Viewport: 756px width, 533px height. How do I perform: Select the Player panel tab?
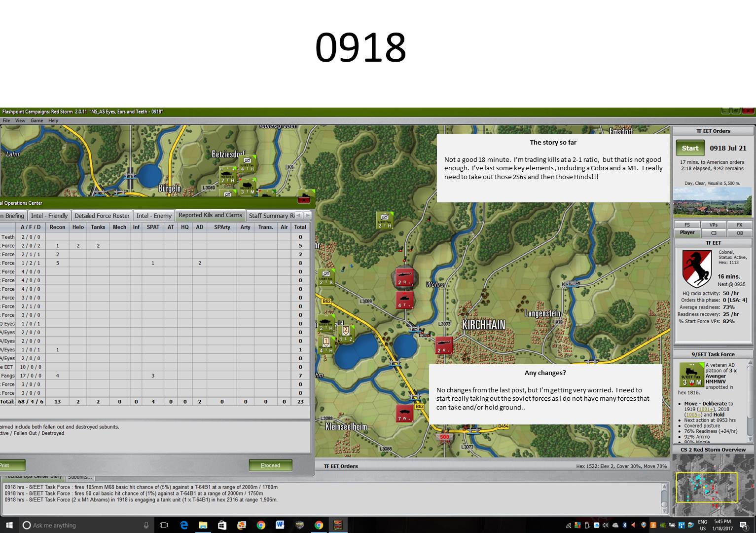pos(687,232)
